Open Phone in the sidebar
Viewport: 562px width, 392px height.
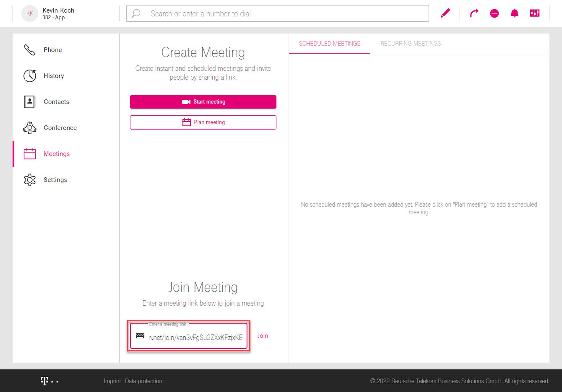point(53,50)
